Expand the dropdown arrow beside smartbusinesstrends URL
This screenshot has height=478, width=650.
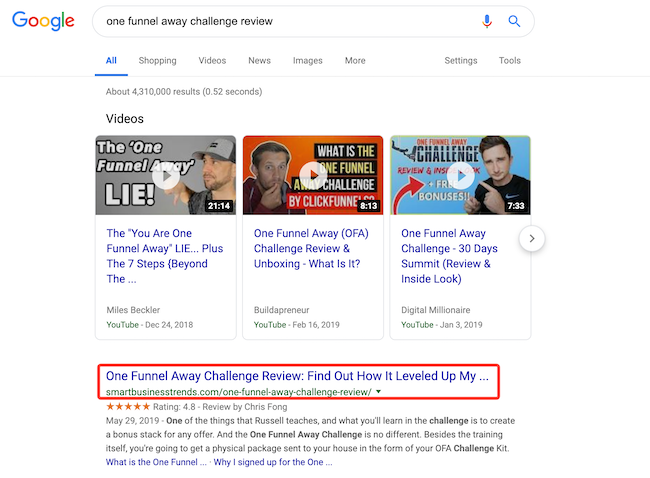click(x=378, y=391)
